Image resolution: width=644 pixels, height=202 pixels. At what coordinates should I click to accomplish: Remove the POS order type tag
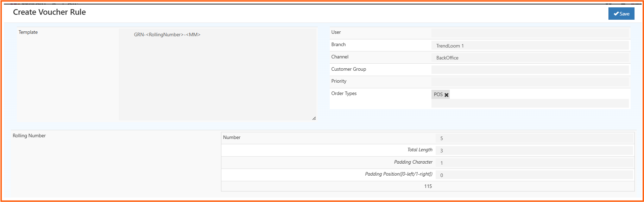447,95
